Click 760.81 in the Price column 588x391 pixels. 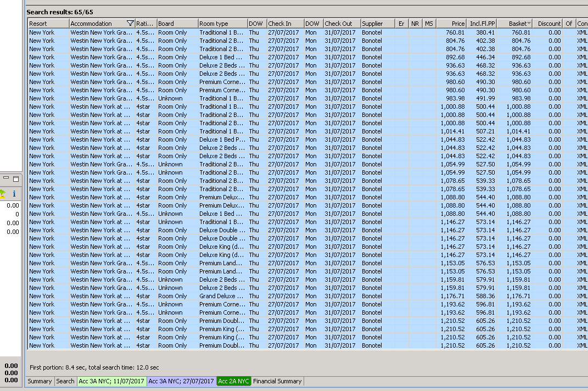(x=455, y=32)
